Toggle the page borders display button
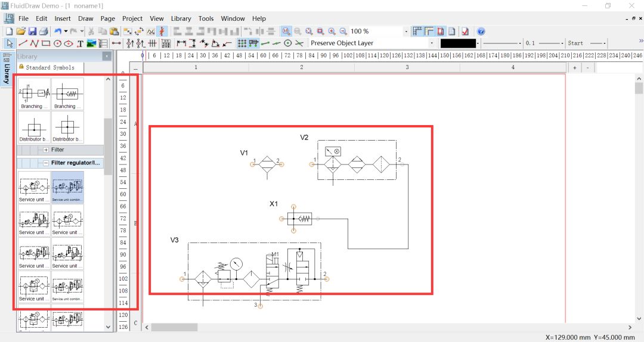Viewport: 644px width, 342px height. pyautogui.click(x=441, y=31)
